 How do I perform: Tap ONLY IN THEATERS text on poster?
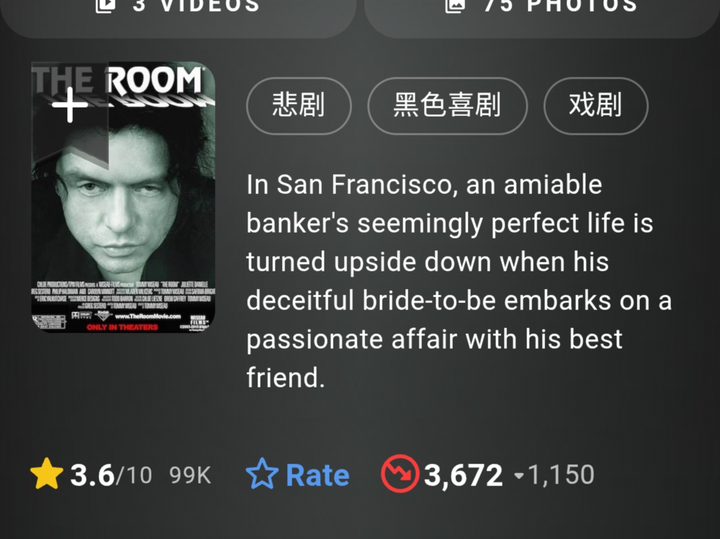[122, 327]
